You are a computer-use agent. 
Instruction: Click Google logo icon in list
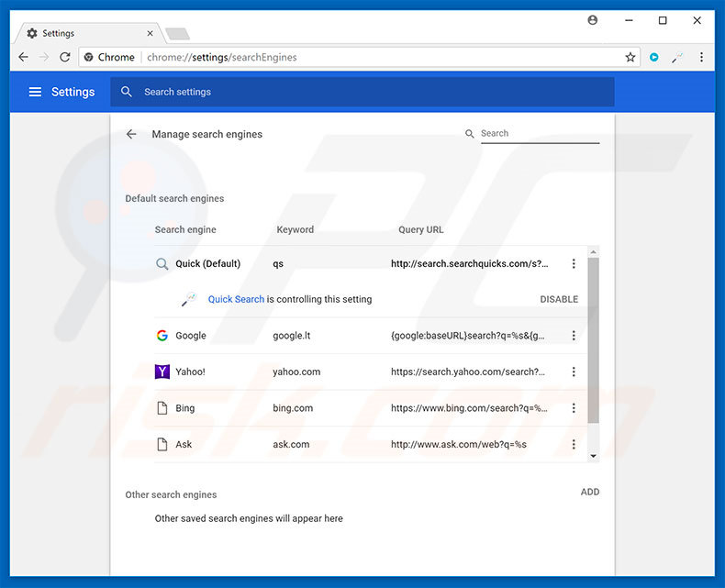[162, 336]
